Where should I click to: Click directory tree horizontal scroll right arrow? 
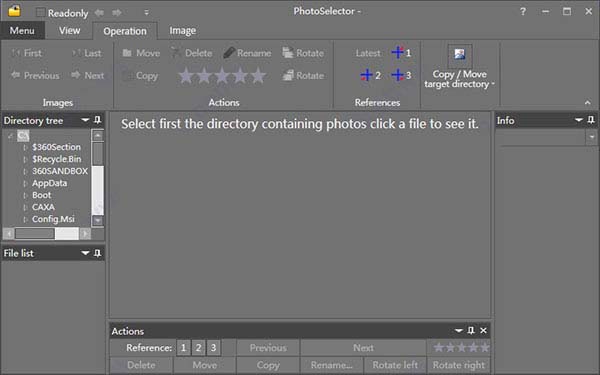[85, 233]
